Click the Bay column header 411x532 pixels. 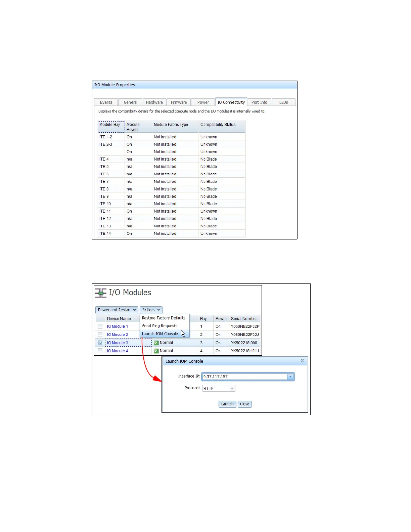(x=205, y=319)
